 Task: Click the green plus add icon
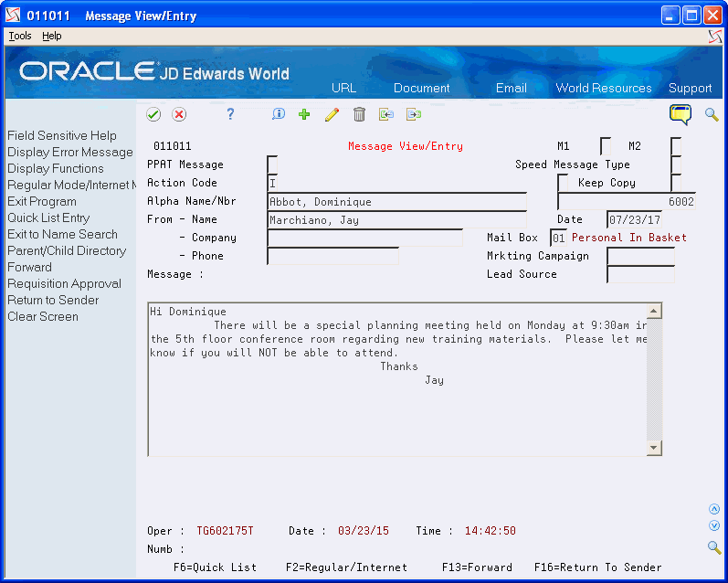pos(304,114)
